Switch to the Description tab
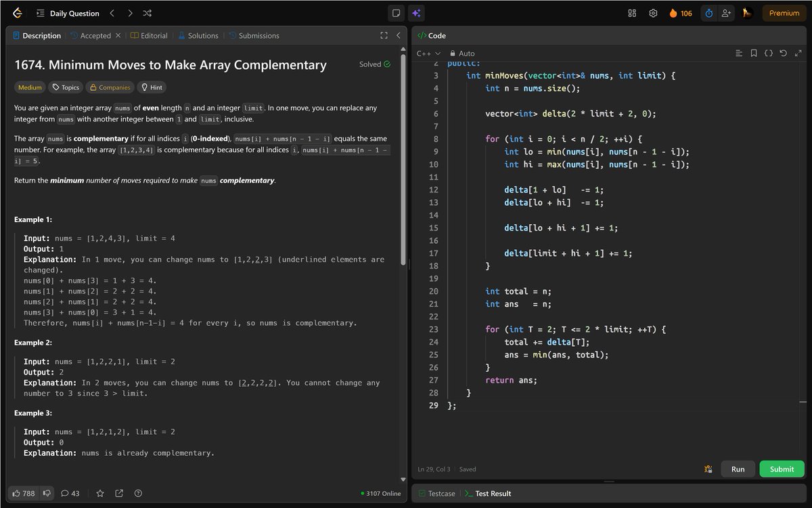The height and width of the screenshot is (508, 812). pyautogui.click(x=37, y=35)
